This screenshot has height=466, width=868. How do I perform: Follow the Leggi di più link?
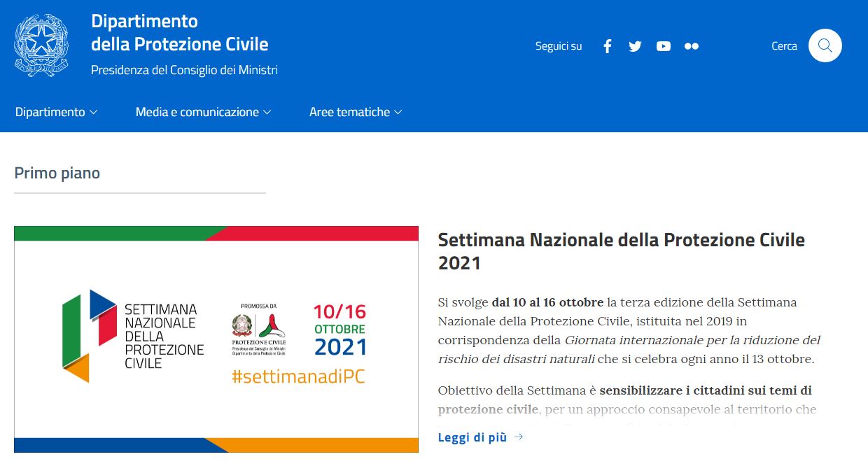point(472,437)
